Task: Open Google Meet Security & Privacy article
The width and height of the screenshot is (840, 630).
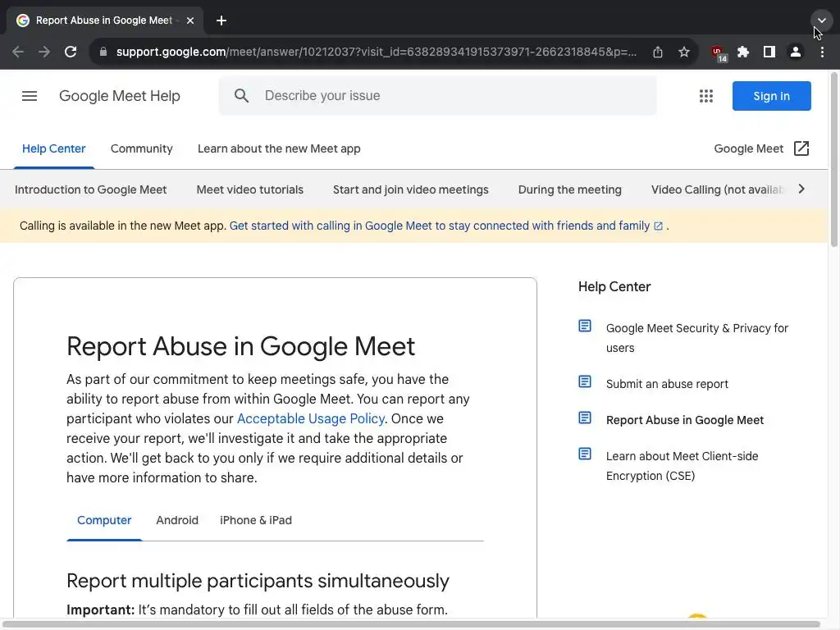Action: 697,338
